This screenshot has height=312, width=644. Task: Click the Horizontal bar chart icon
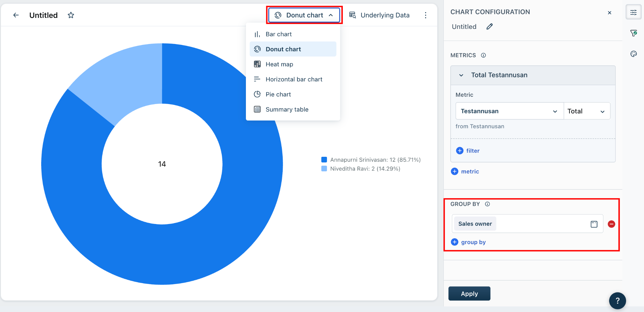(257, 79)
